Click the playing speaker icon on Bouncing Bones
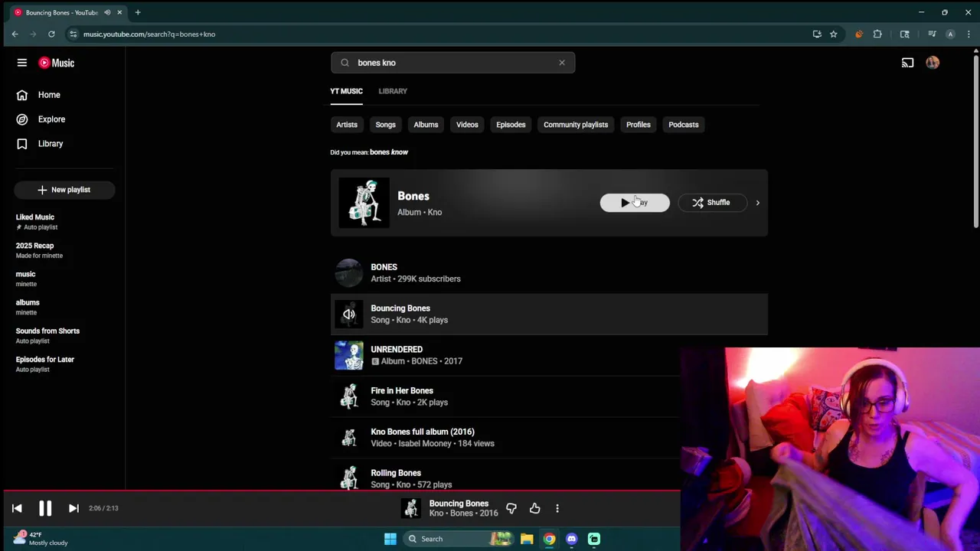 pyautogui.click(x=349, y=315)
